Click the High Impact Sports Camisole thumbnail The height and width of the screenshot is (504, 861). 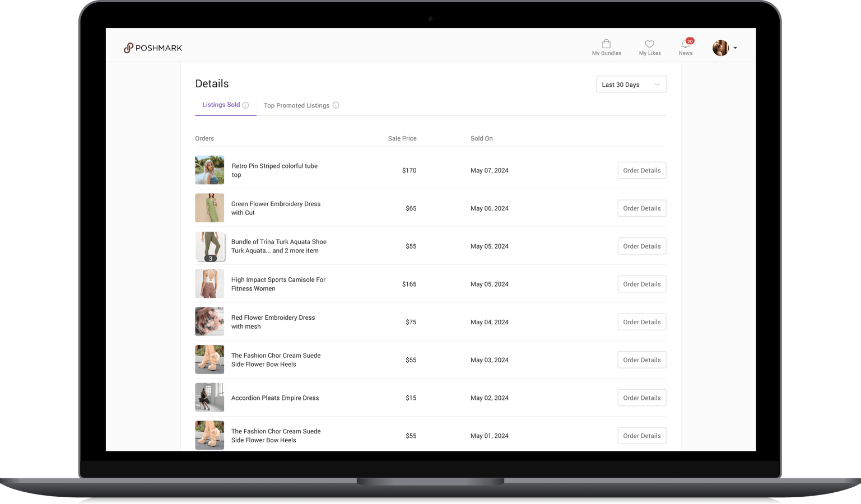tap(210, 284)
